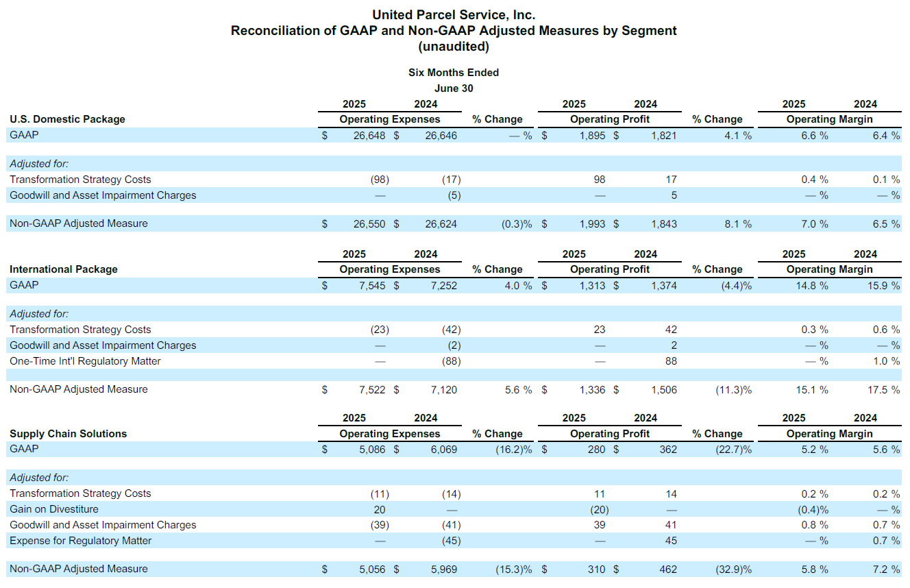The height and width of the screenshot is (588, 910).
Task: Select the 6.5 % adjusted margin value
Action: coord(886,223)
